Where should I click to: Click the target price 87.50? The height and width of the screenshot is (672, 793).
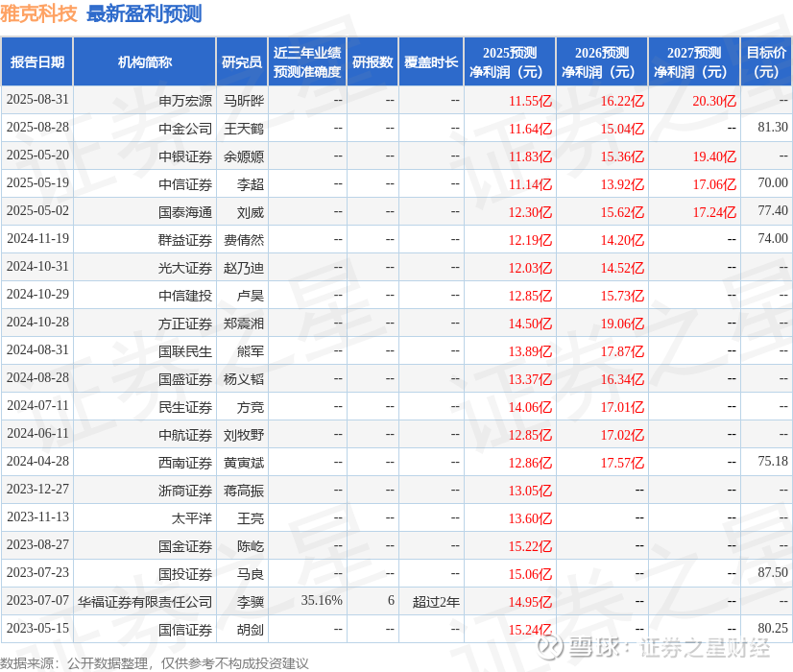(773, 572)
